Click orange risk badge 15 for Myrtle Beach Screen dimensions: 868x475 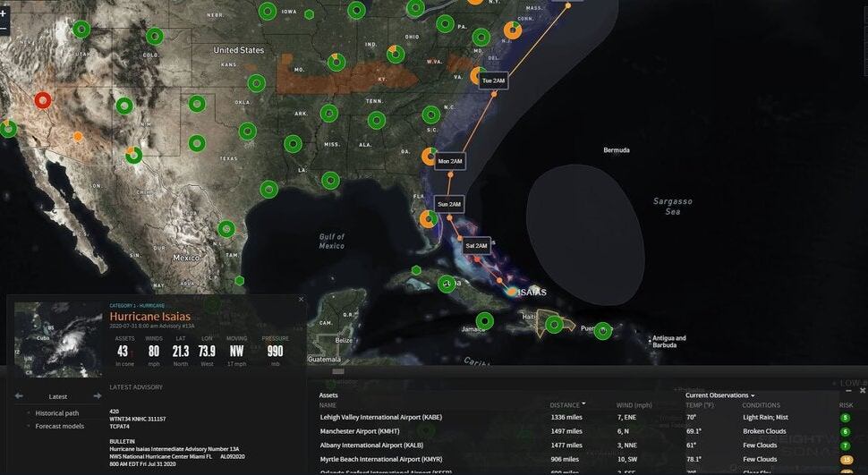coord(846,460)
